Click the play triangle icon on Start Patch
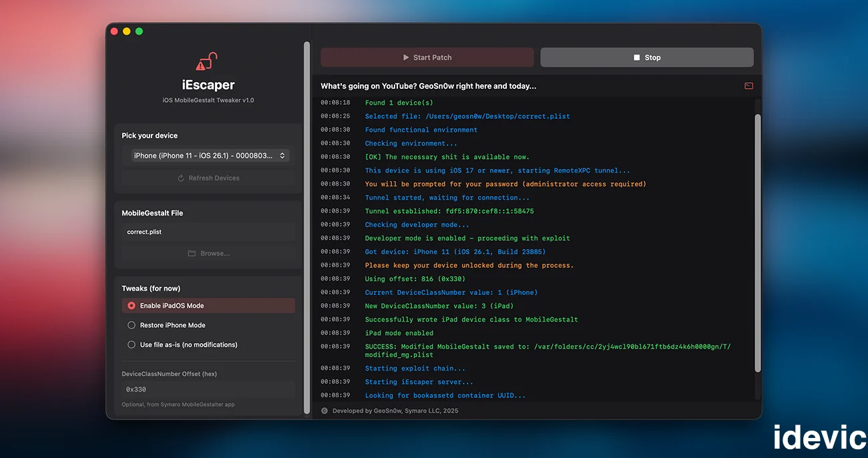 click(x=406, y=57)
